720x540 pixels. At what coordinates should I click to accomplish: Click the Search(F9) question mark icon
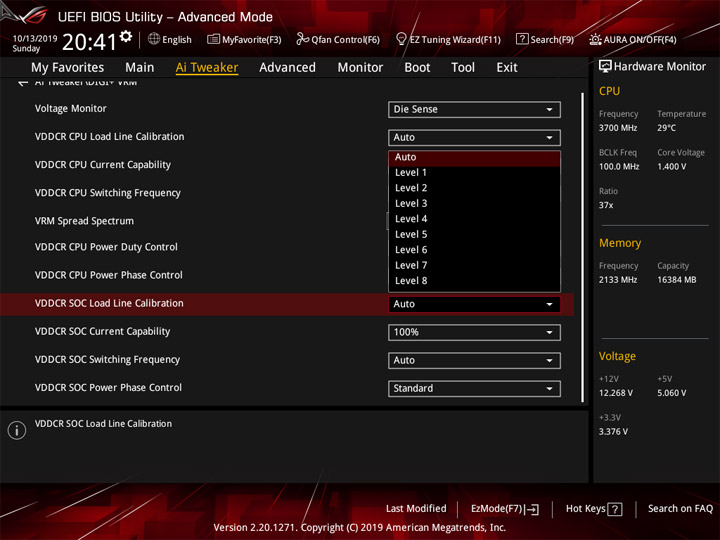[x=522, y=39]
